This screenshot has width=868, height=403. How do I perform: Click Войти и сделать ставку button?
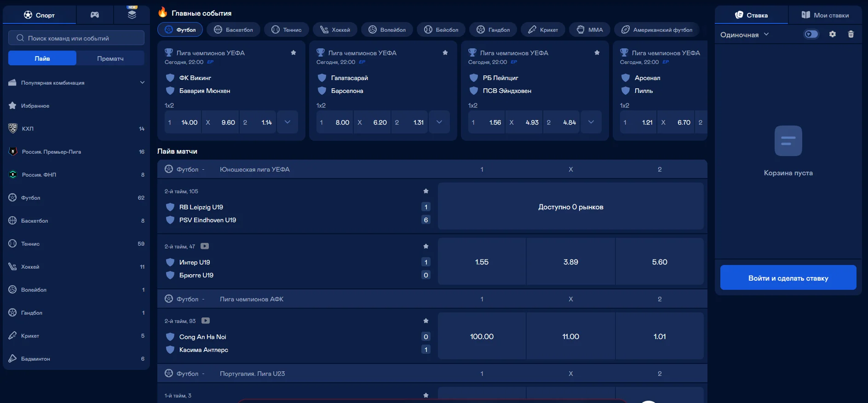pyautogui.click(x=788, y=277)
